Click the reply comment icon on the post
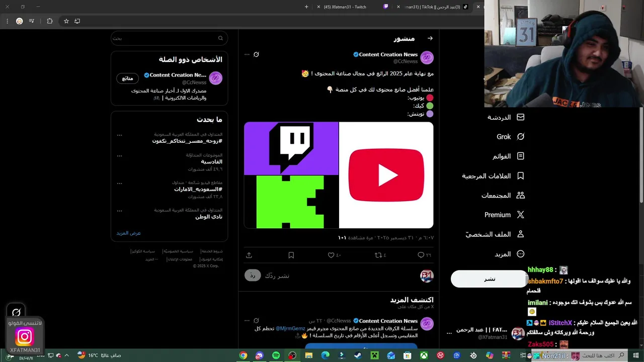Viewport: 644px width, 362px height. [x=421, y=255]
